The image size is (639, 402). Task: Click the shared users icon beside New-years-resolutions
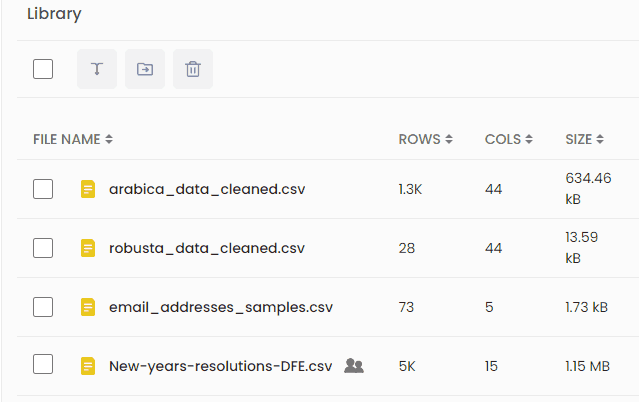pos(354,366)
